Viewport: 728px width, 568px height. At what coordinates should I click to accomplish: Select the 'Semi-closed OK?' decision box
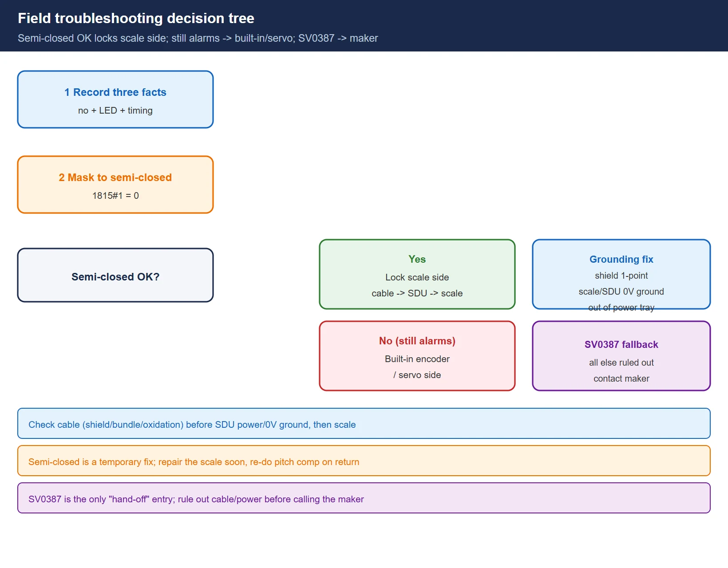pos(115,275)
